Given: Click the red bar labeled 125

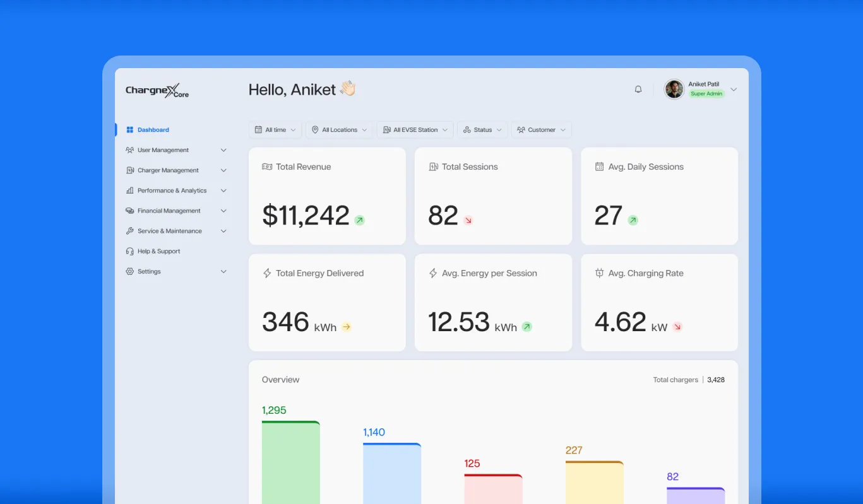Looking at the screenshot, I should (493, 489).
